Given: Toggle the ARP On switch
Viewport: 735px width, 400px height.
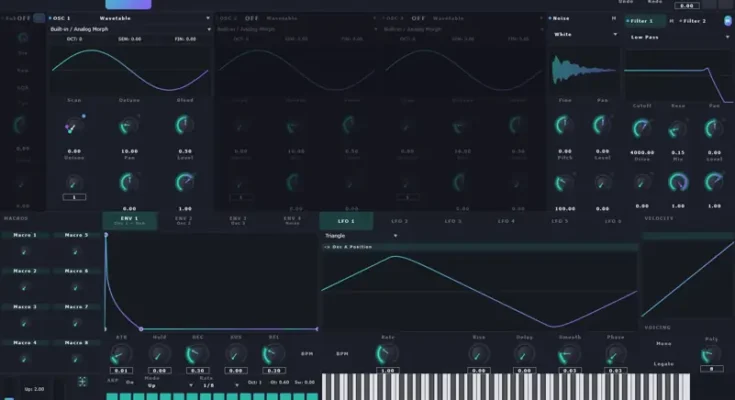Looking at the screenshot, I should (x=129, y=382).
